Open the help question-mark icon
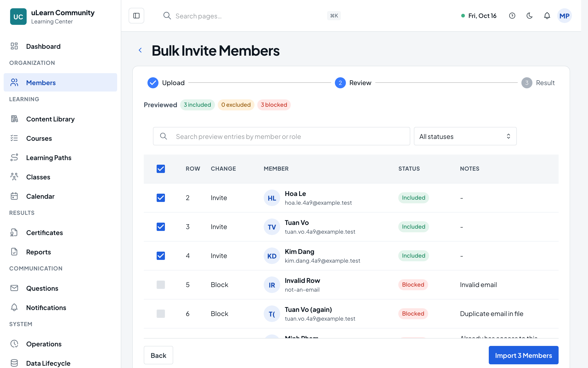Viewport: 588px width, 368px height. (x=512, y=16)
